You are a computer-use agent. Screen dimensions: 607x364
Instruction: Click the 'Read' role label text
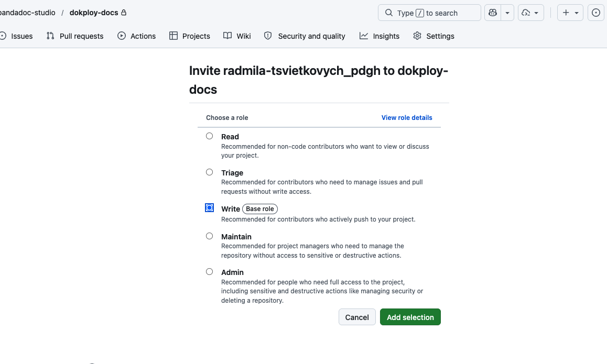tap(230, 137)
